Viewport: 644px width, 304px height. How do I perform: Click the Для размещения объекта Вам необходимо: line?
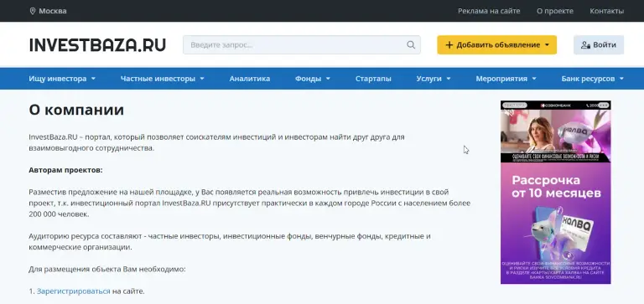(x=107, y=270)
